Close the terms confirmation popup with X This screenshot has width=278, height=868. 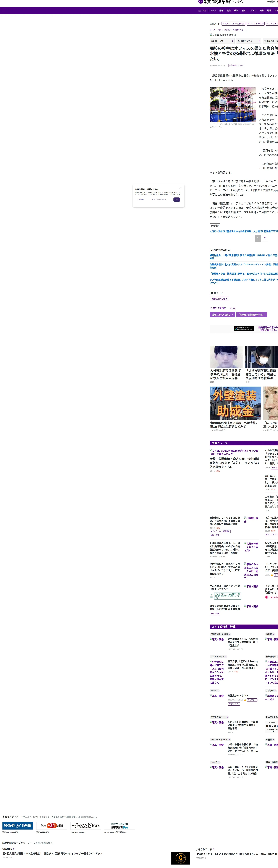(x=180, y=188)
